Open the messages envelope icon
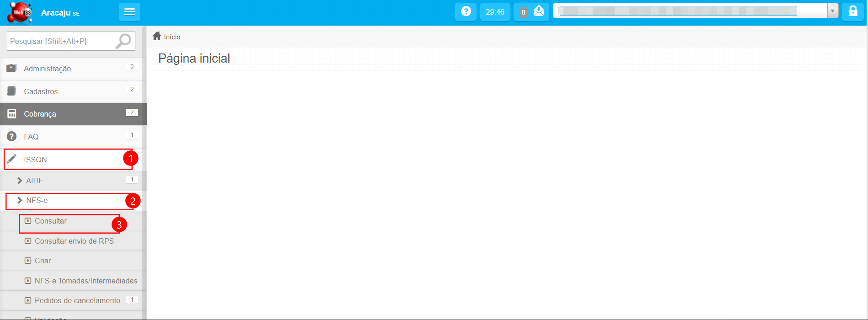 (539, 11)
